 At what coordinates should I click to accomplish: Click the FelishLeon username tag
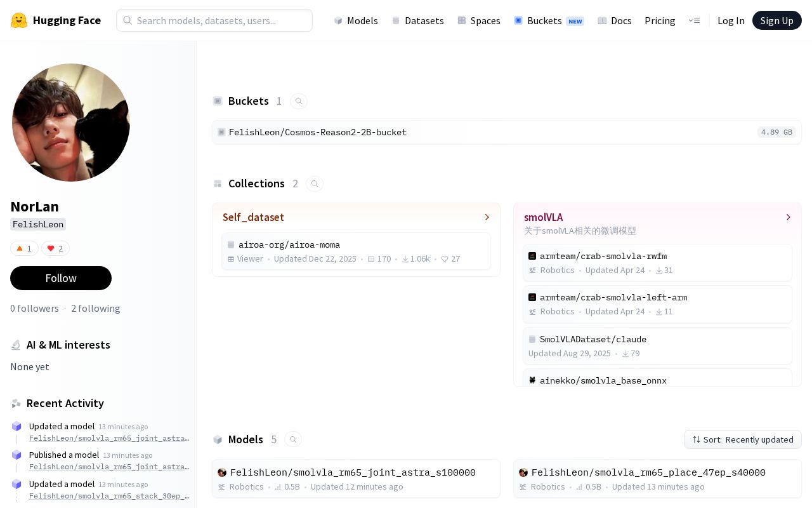coord(38,224)
